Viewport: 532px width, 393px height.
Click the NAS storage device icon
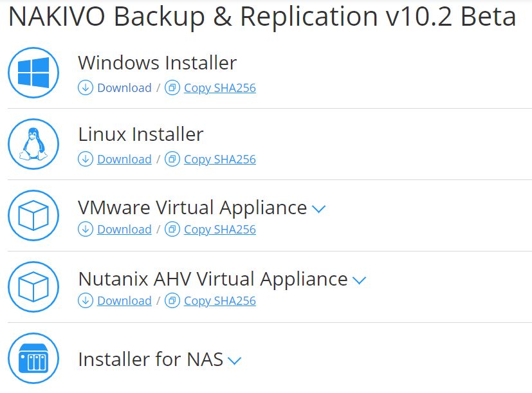pyautogui.click(x=33, y=358)
